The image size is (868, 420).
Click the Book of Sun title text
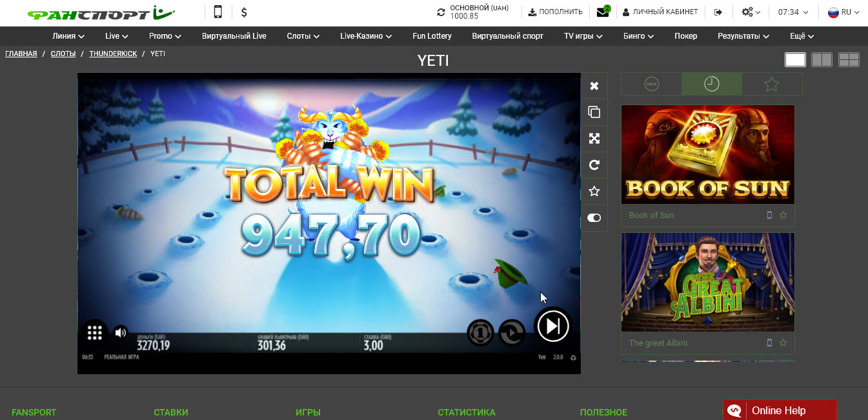pos(651,215)
